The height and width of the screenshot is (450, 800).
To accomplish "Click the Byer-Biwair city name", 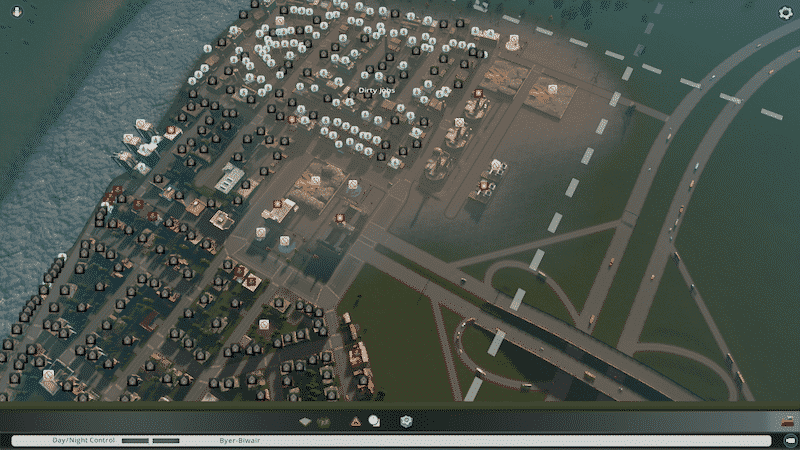I will click(x=241, y=440).
